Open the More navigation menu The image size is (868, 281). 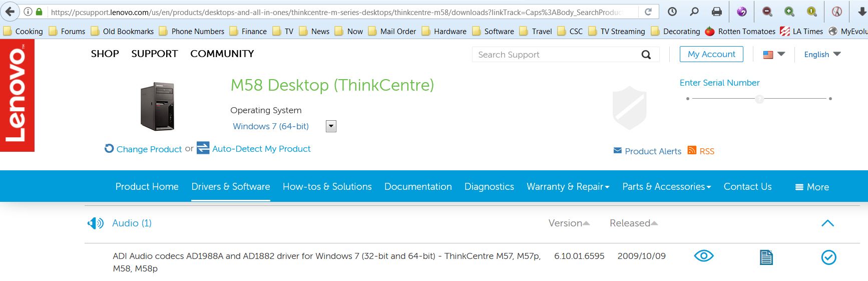point(812,187)
